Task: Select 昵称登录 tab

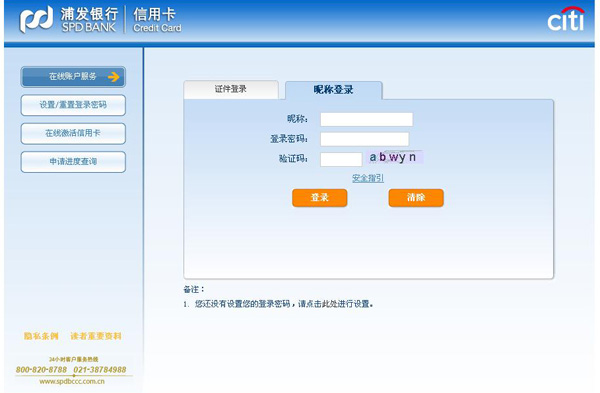Action: [x=333, y=90]
